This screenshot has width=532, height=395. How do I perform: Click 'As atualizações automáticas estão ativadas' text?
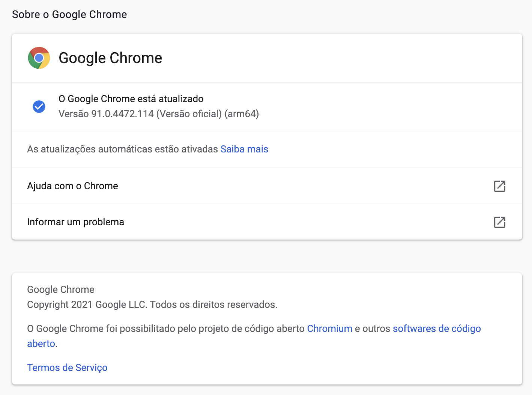122,149
